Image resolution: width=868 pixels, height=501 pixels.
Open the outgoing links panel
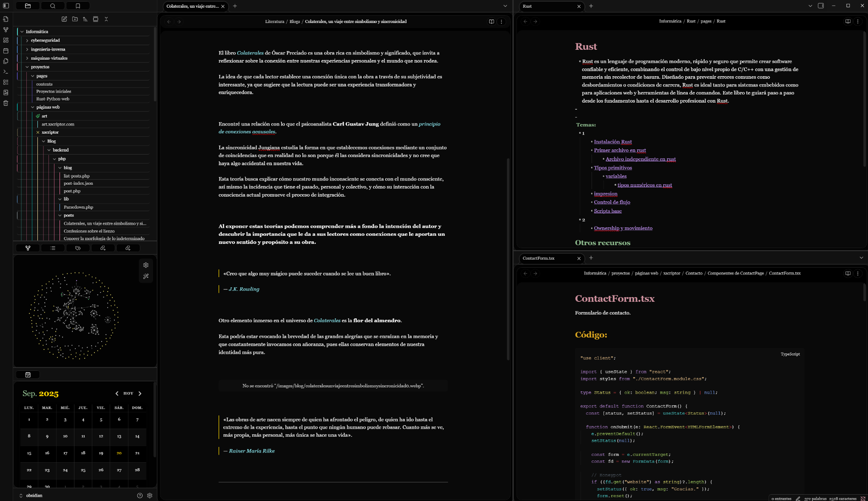point(103,248)
